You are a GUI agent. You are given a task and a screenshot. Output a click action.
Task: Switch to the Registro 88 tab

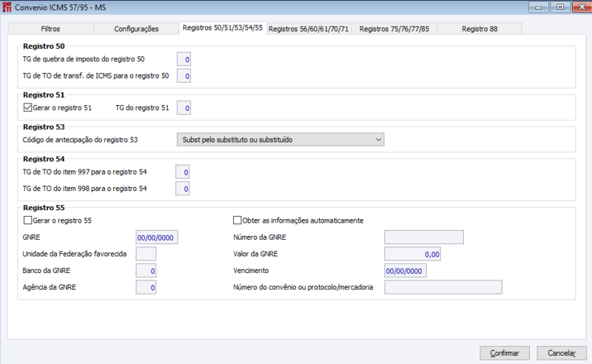pyautogui.click(x=480, y=29)
